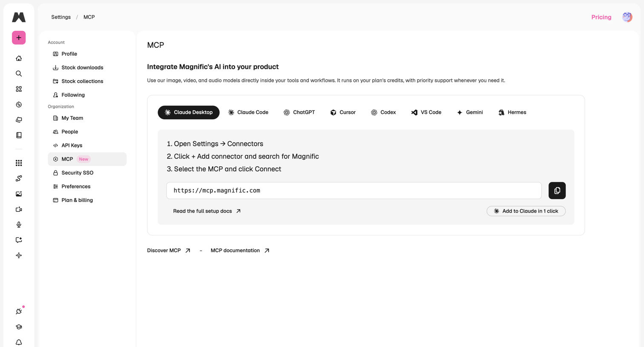Click the curved-path node sidebar icon
This screenshot has height=347, width=644.
pos(19,179)
